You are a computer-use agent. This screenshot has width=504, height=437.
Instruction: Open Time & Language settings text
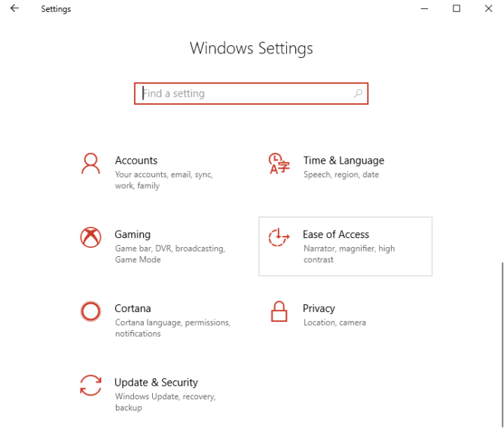click(x=344, y=160)
